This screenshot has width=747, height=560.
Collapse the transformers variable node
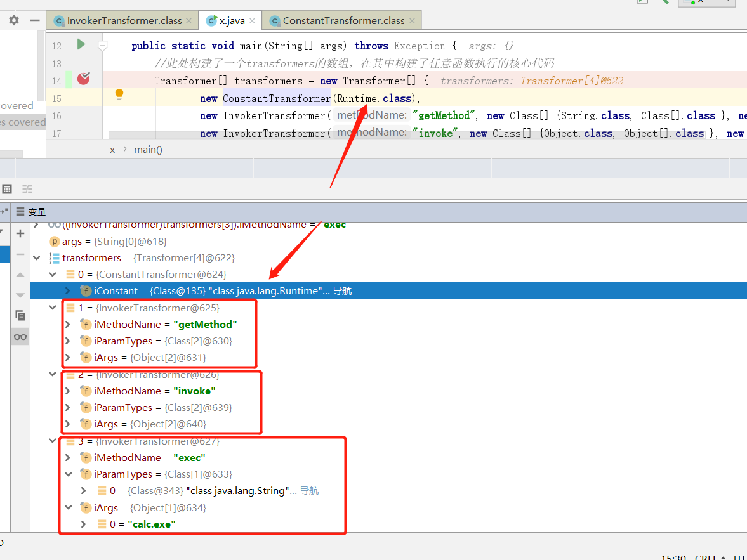pyautogui.click(x=37, y=258)
